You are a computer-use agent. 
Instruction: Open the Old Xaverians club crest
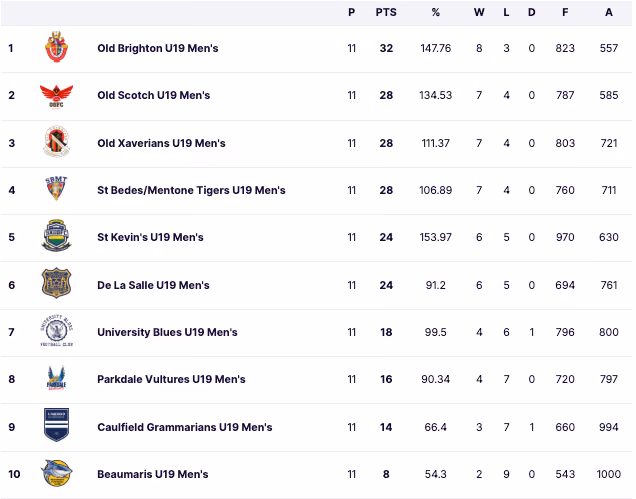[56, 142]
